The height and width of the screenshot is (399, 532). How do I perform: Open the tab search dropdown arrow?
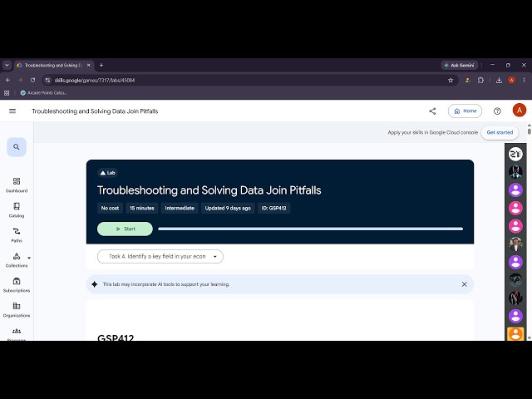pyautogui.click(x=7, y=65)
